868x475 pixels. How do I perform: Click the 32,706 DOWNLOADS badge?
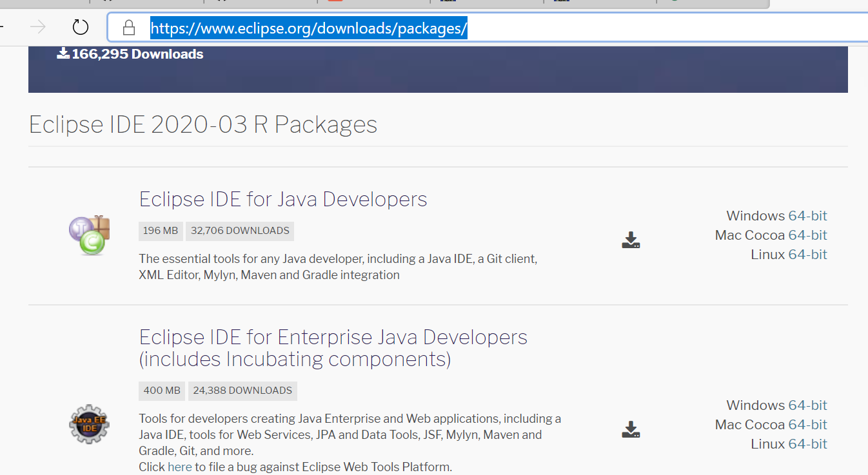pos(240,231)
